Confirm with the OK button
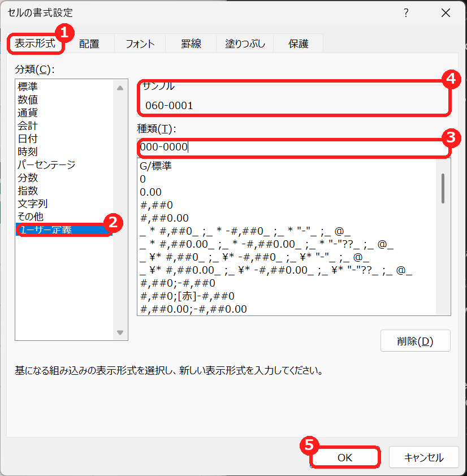The width and height of the screenshot is (467, 476). click(345, 457)
